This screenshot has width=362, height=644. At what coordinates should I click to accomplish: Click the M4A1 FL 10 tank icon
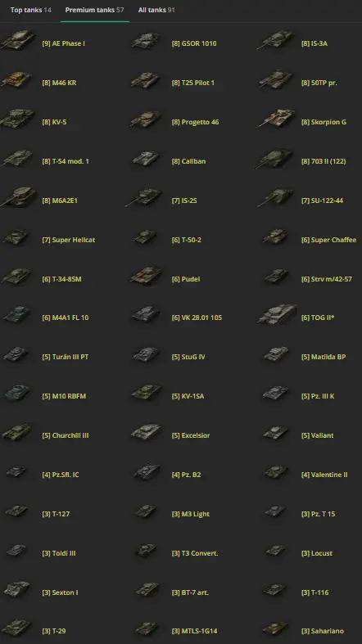(17, 314)
